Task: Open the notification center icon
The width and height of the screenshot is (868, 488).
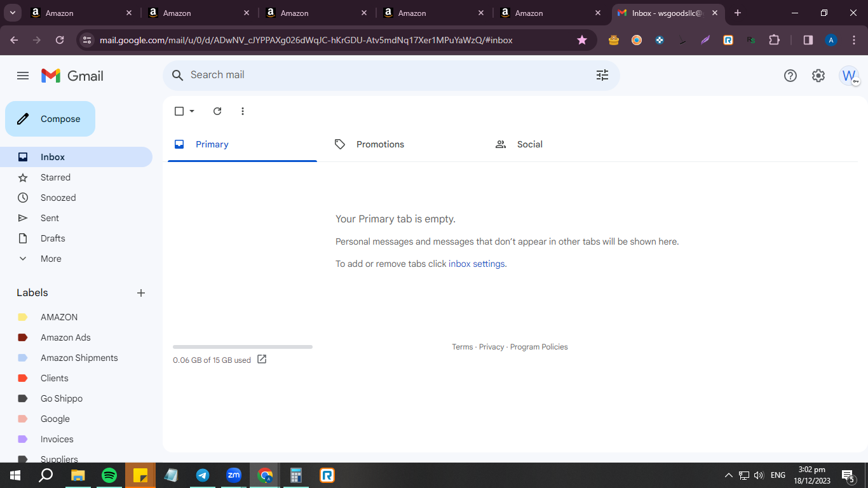Action: coord(848,475)
